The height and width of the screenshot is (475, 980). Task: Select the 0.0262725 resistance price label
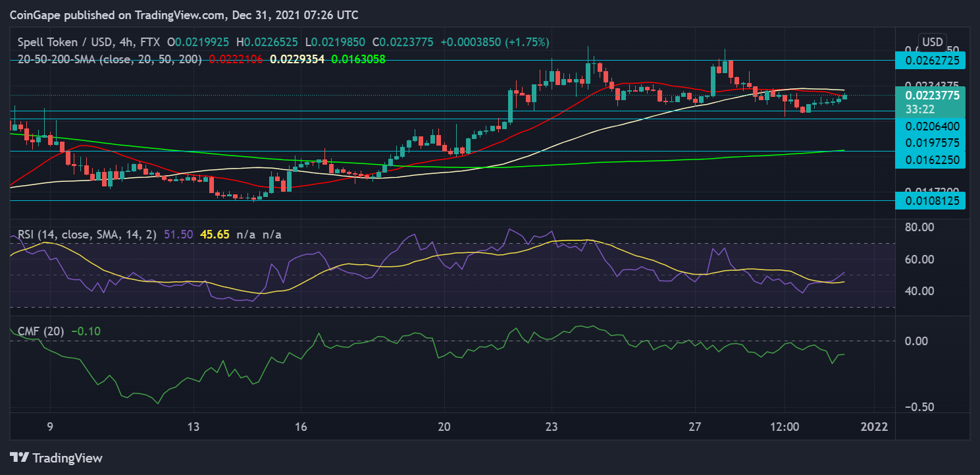coord(932,60)
